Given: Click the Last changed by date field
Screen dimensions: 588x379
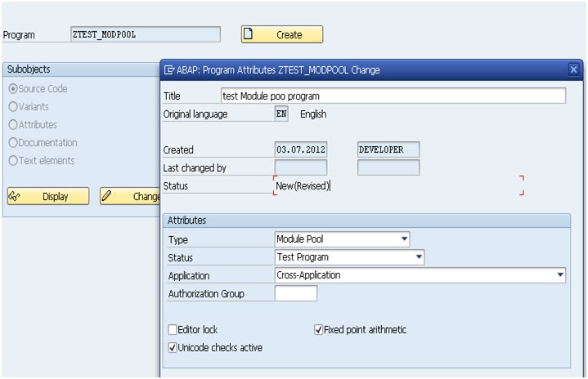Looking at the screenshot, I should point(301,167).
